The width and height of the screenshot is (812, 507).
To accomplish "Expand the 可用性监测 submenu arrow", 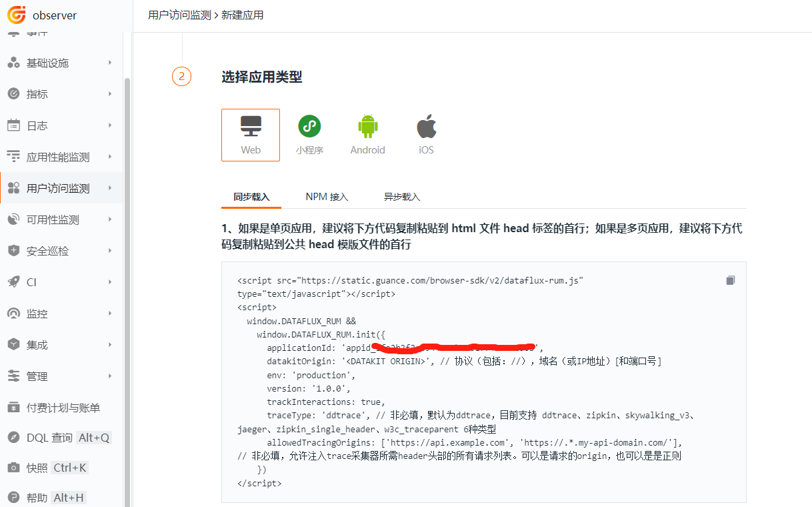I will 110,219.
